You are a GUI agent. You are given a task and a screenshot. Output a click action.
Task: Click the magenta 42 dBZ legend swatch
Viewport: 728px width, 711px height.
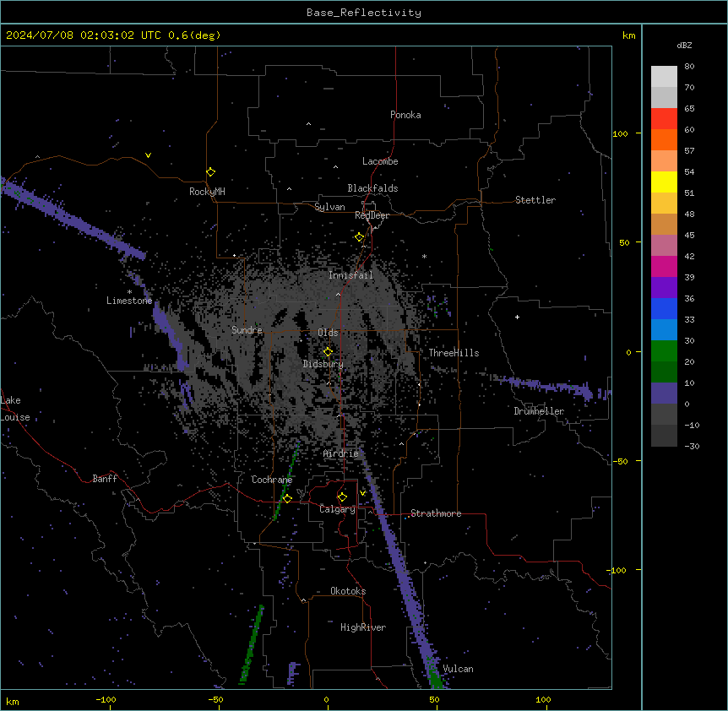click(664, 266)
